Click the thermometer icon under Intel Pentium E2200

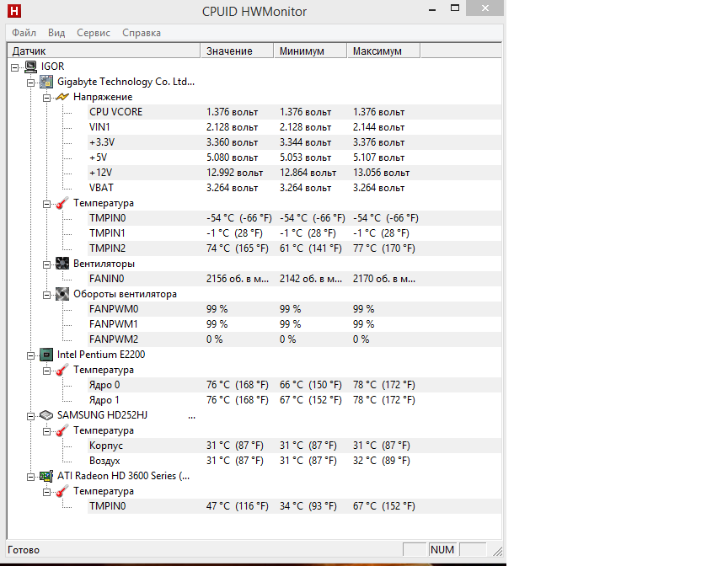[x=62, y=371]
